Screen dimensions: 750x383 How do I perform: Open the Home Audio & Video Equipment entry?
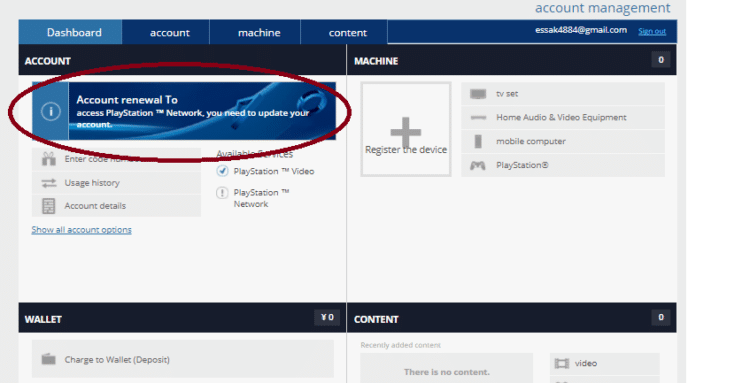click(x=563, y=118)
